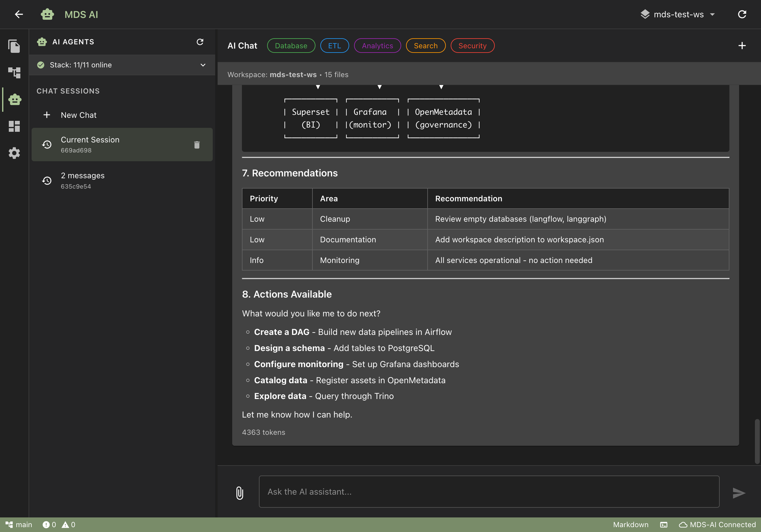Select the AI Agents robot icon

pos(14,99)
